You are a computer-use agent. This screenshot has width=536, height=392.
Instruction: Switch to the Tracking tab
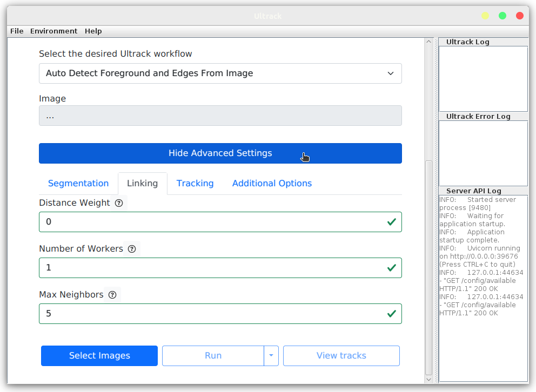[195, 184]
